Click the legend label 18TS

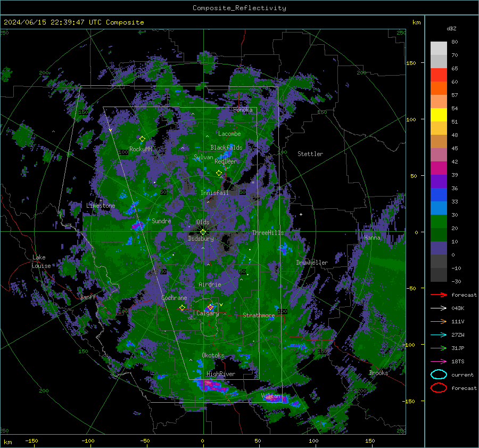point(458,362)
